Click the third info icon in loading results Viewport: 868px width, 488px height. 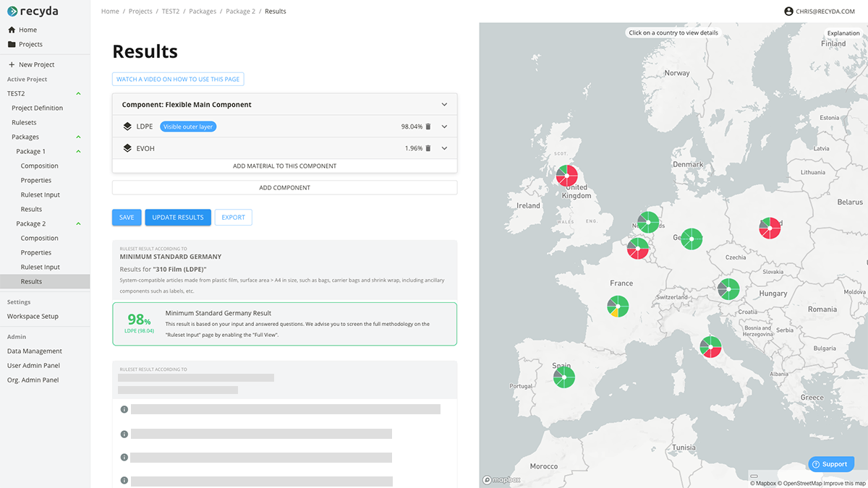124,458
